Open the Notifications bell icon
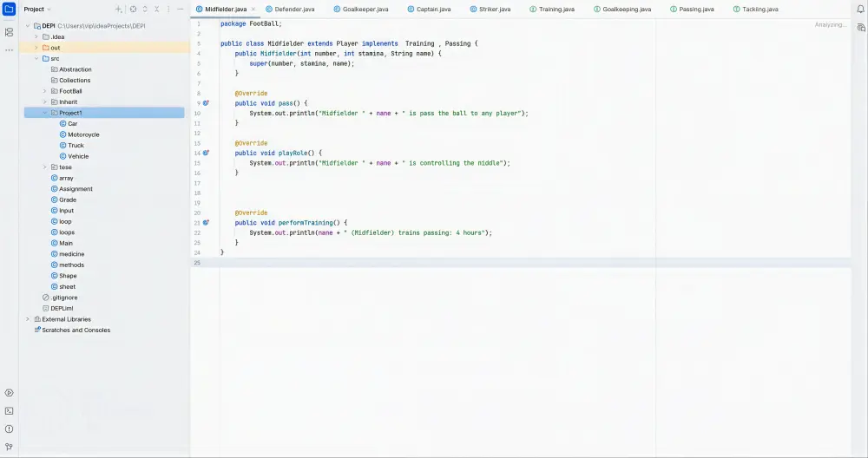868x458 pixels. tap(860, 9)
